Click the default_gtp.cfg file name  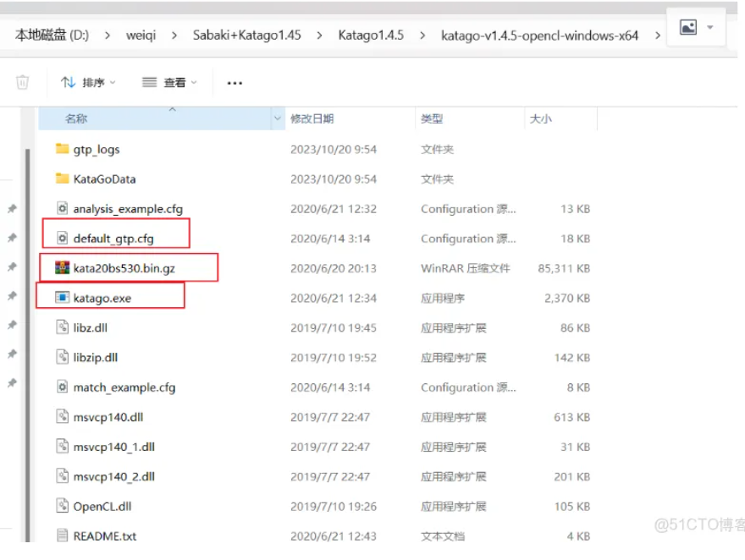(113, 239)
